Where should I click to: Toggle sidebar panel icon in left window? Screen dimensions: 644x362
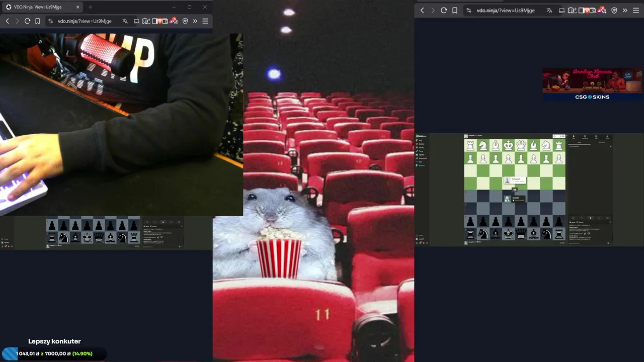(154, 21)
